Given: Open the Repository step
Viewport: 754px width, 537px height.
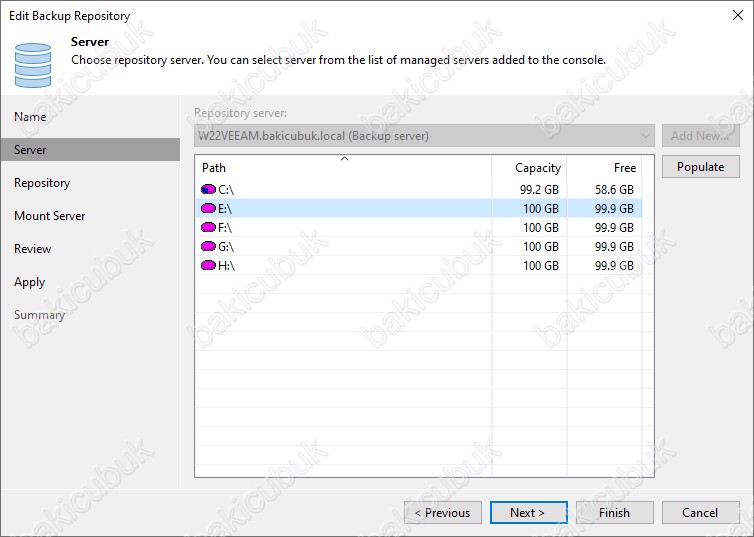Looking at the screenshot, I should (42, 183).
